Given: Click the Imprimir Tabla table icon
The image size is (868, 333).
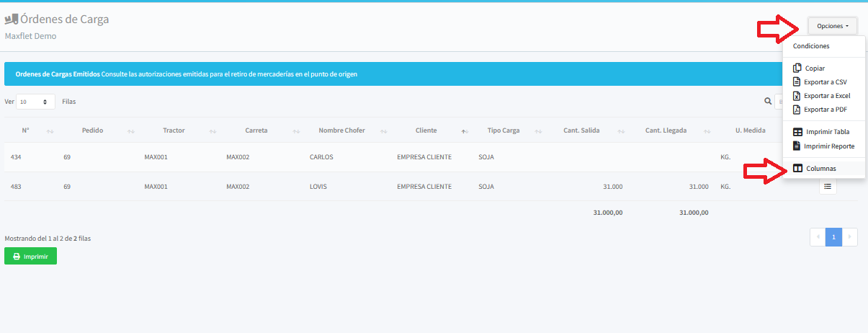Looking at the screenshot, I should tap(797, 133).
